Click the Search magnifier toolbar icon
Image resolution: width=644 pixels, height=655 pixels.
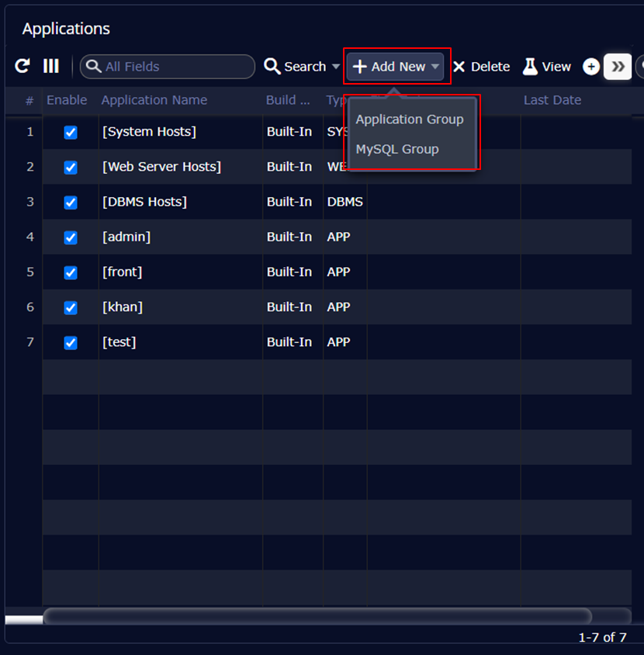pos(272,67)
